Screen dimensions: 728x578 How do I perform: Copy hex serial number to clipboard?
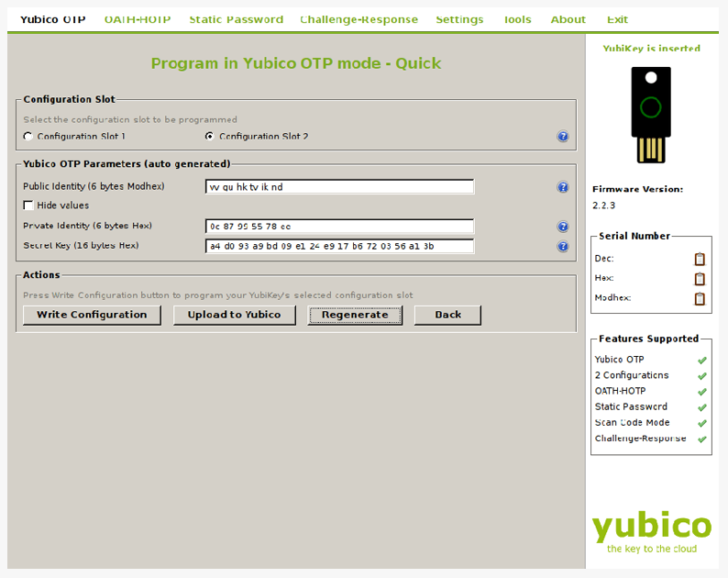point(700,278)
